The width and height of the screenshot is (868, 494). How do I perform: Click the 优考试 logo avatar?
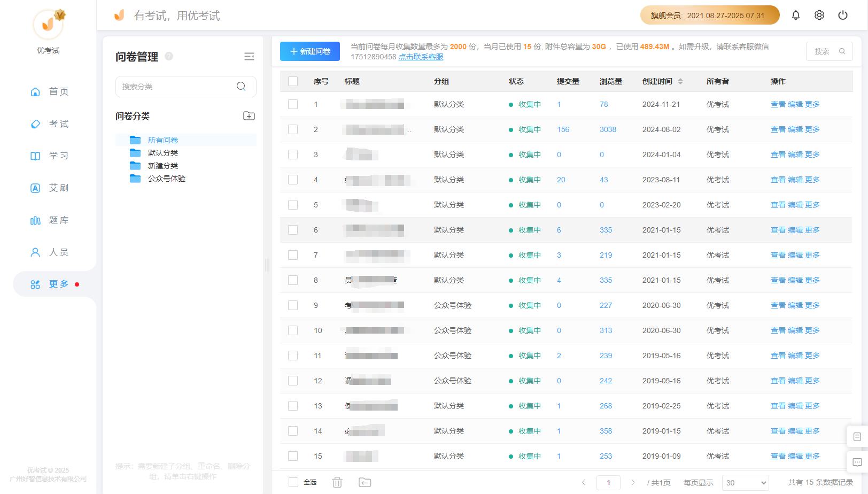[x=49, y=24]
